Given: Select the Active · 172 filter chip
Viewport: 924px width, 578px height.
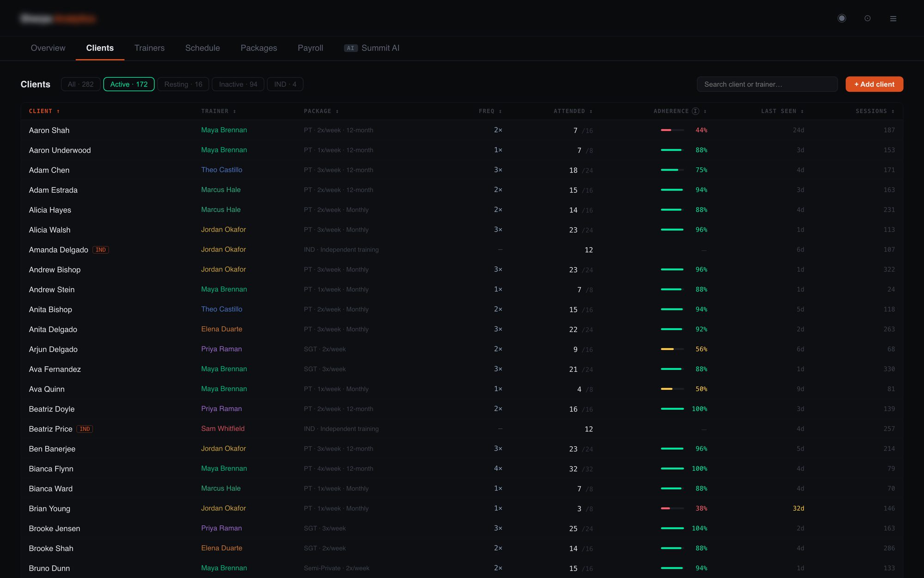Looking at the screenshot, I should pos(129,84).
